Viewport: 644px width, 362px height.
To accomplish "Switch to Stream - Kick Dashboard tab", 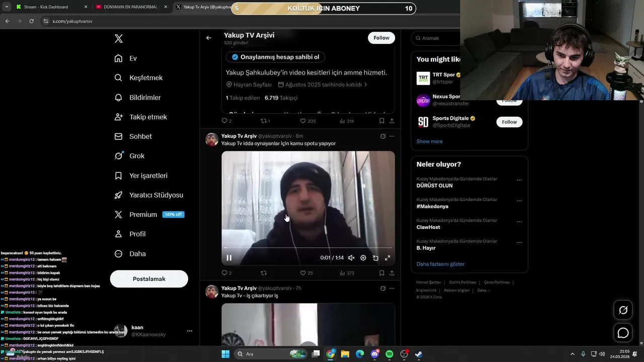I will (x=51, y=7).
